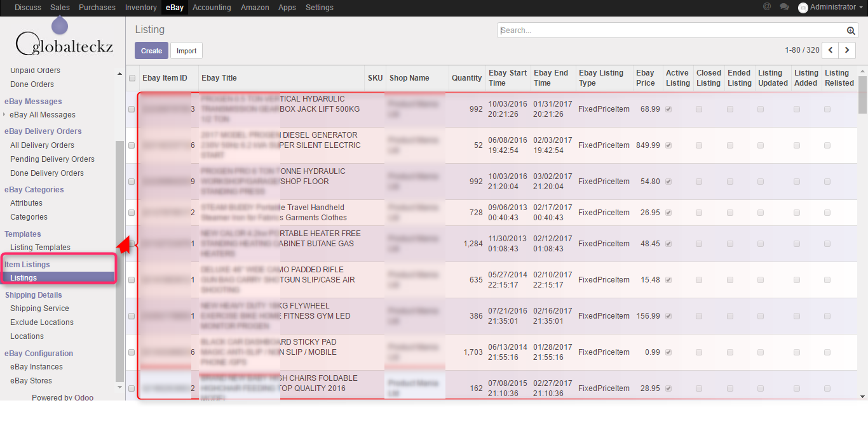Tick checkbox for the 0.99 dashboard pad row

point(132,352)
